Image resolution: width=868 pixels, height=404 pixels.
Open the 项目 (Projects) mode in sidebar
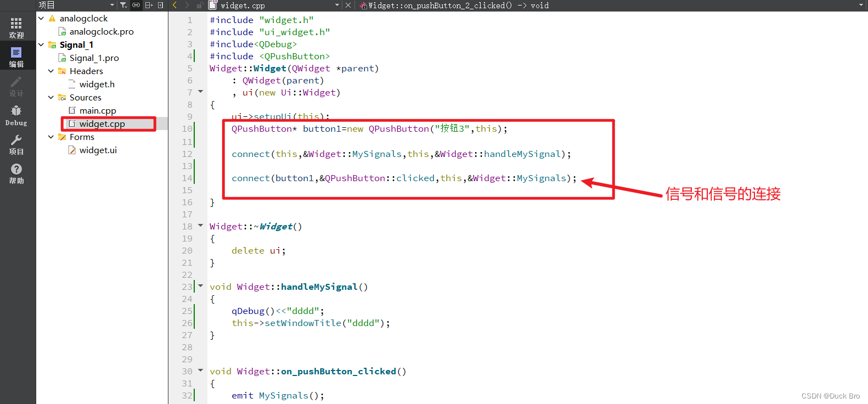(x=16, y=145)
